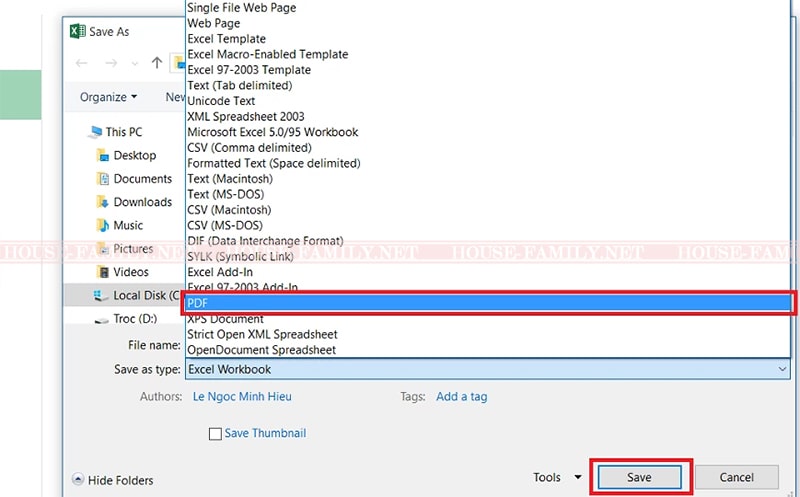Open the Music folder in sidebar
This screenshot has height=497, width=800.
point(128,226)
